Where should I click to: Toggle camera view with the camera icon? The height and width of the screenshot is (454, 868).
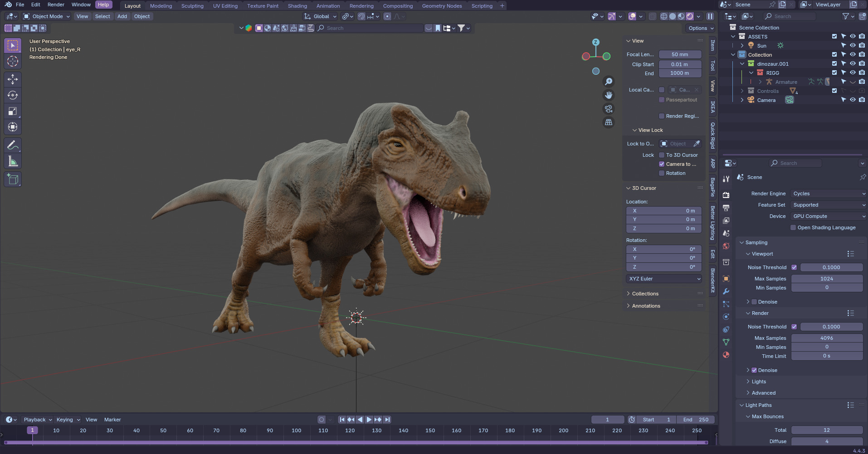[609, 109]
